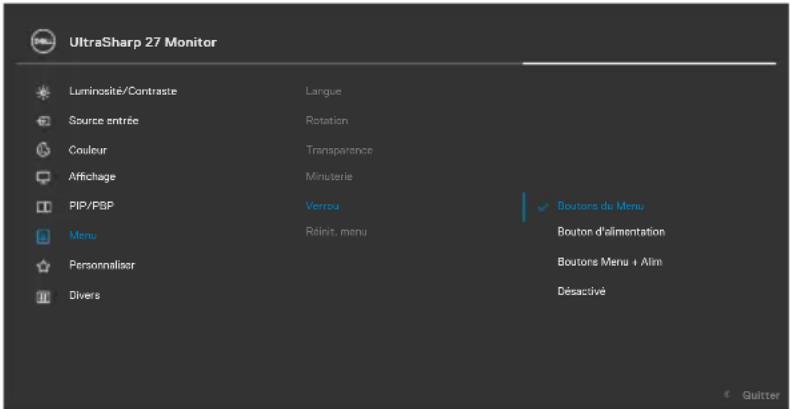Click the Personnaliser star icon
Image resolution: width=790 pixels, height=409 pixels.
click(44, 265)
